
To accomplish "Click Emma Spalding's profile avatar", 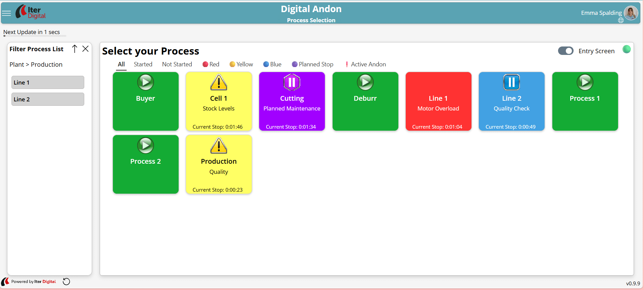I will tap(631, 13).
